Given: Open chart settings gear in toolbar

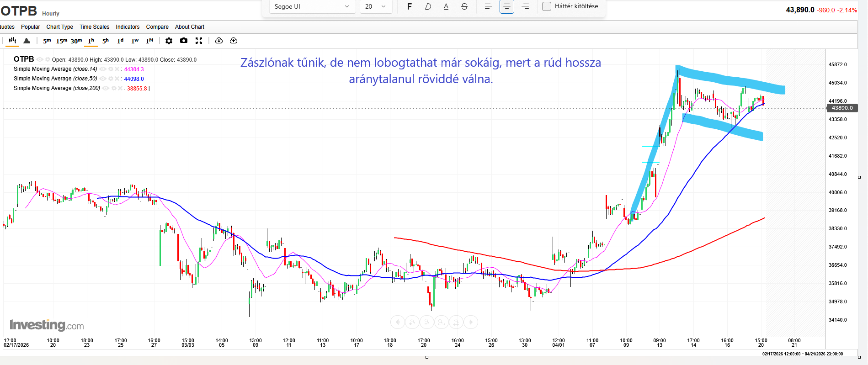Looking at the screenshot, I should 169,41.
